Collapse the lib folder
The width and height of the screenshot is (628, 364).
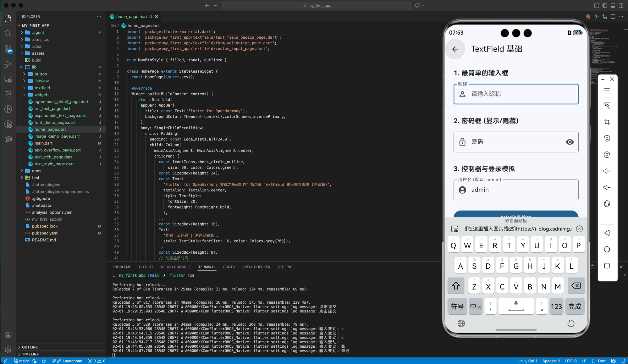click(34, 67)
